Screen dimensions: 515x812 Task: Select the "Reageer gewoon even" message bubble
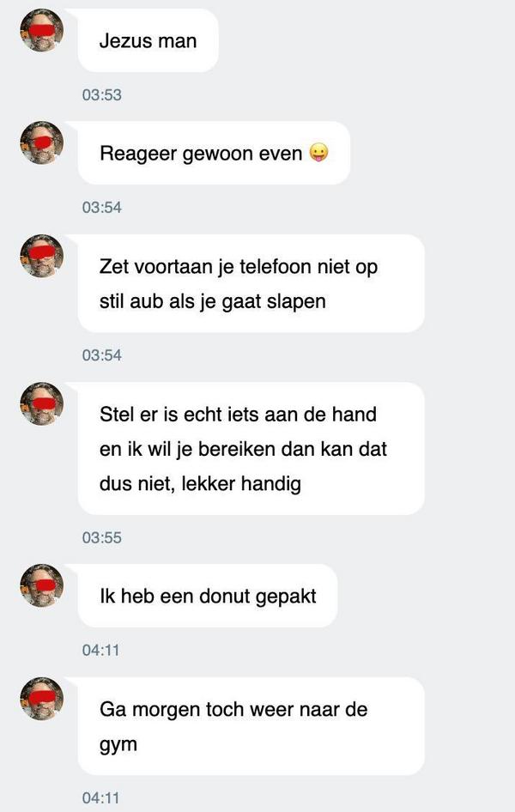coord(214,153)
